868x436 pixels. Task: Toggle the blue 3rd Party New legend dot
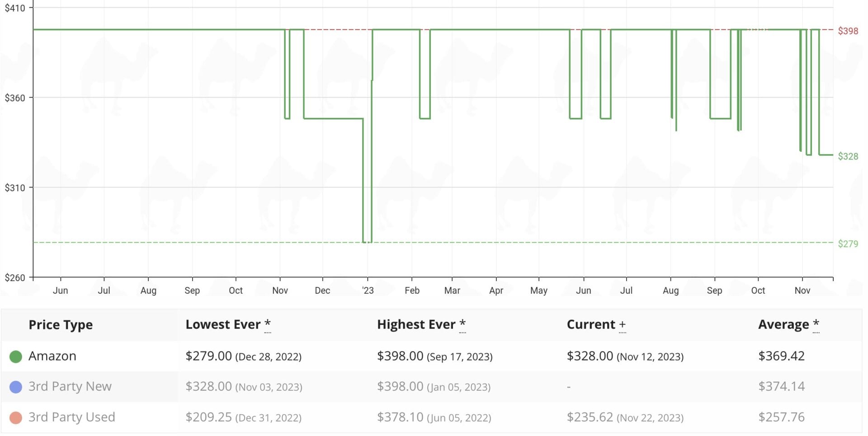[15, 387]
